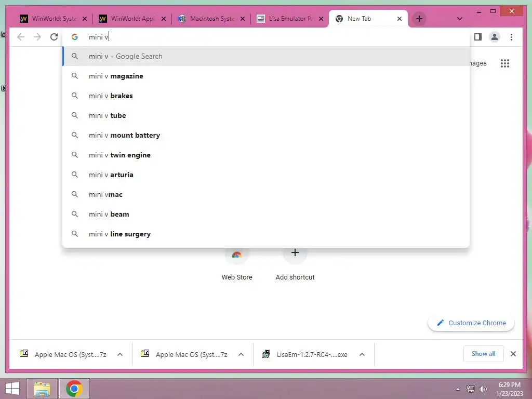Close the first WinWorld tab

point(85,19)
